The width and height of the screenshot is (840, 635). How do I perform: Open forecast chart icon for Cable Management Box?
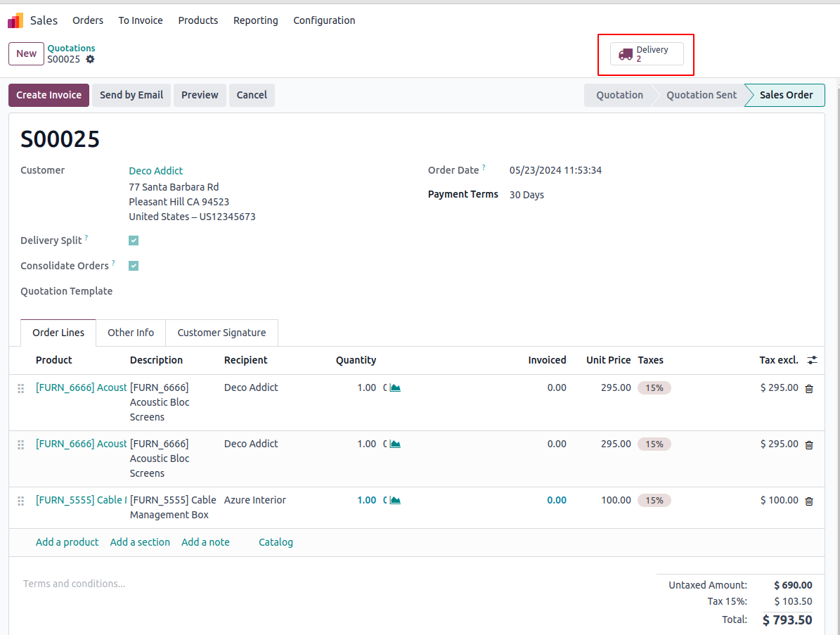coord(395,501)
